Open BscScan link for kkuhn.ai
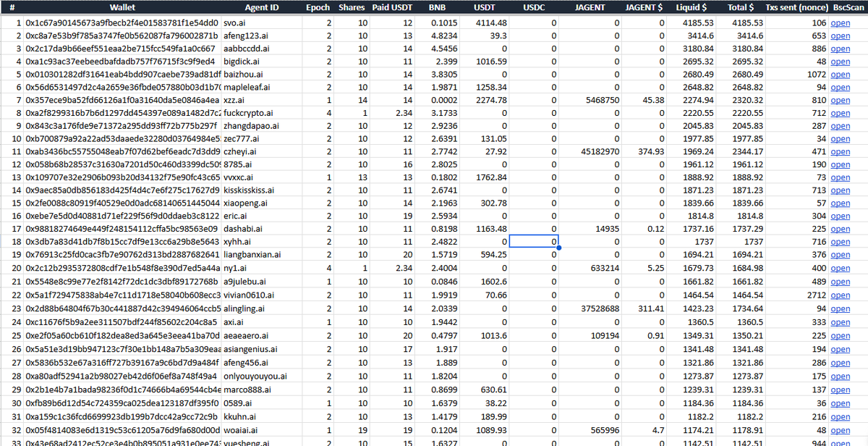This screenshot has width=868, height=446. (840, 417)
